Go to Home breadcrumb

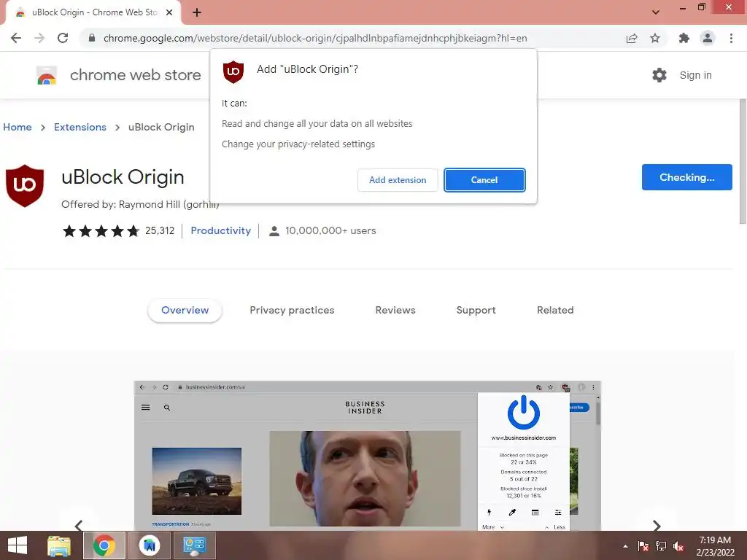pos(18,127)
